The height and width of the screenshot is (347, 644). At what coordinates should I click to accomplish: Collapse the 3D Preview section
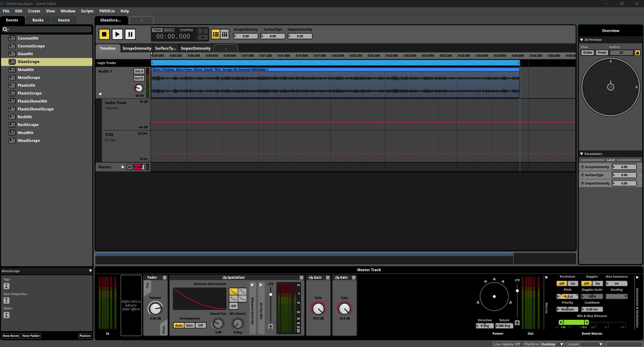(582, 40)
